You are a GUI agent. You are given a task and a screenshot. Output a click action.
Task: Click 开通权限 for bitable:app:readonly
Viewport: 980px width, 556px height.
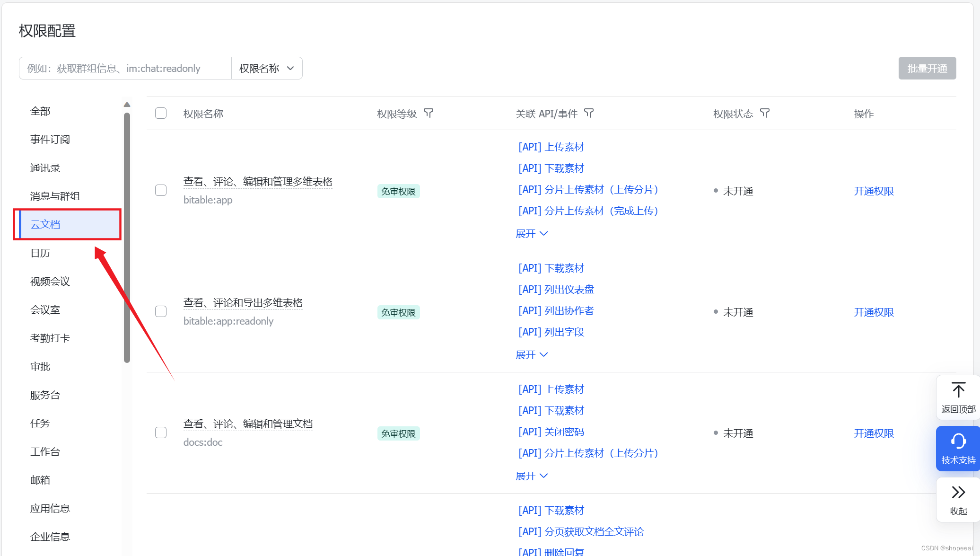click(874, 312)
